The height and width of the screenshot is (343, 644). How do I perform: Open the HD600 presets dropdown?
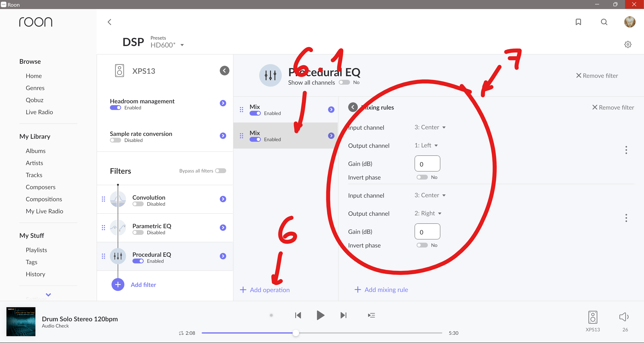click(167, 45)
